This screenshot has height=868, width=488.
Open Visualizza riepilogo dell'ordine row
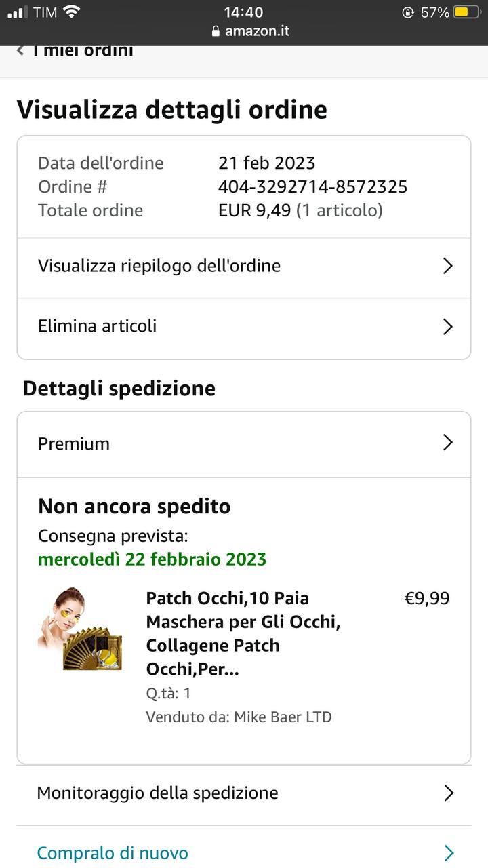pyautogui.click(x=159, y=266)
